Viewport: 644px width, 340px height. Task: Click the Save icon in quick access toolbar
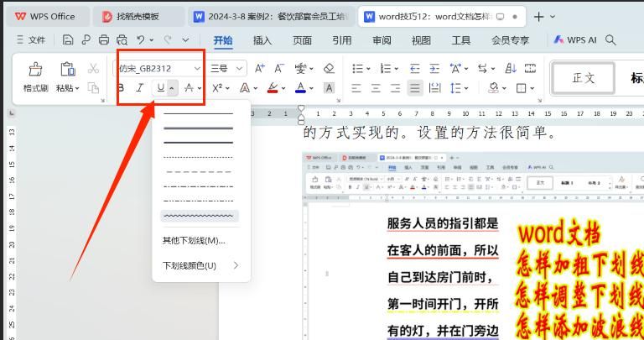pos(68,40)
